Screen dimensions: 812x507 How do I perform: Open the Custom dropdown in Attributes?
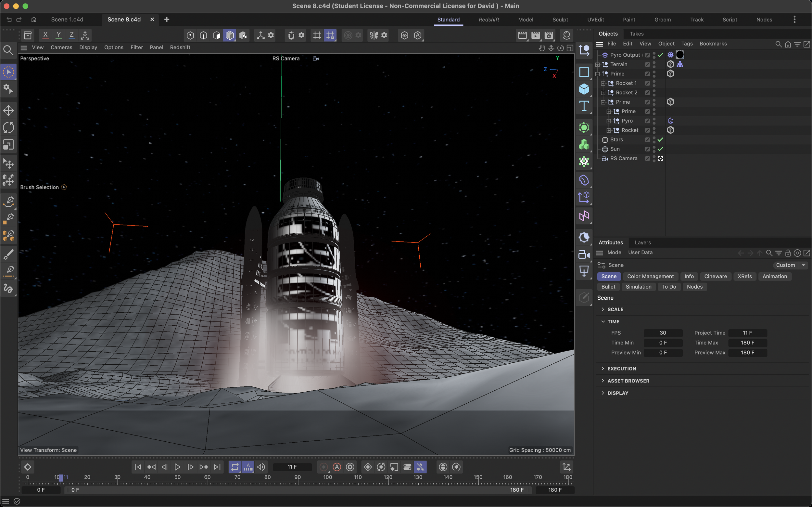[x=790, y=265]
